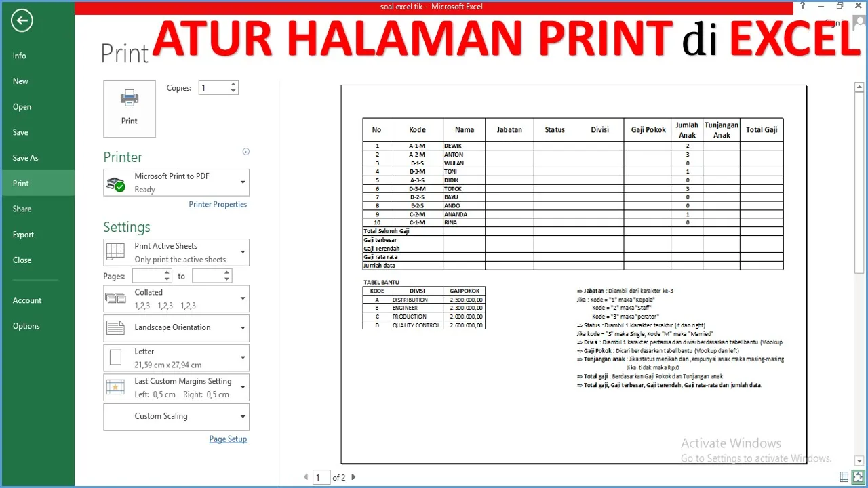Image resolution: width=868 pixels, height=488 pixels.
Task: Go to next preview page arrow
Action: tap(353, 477)
